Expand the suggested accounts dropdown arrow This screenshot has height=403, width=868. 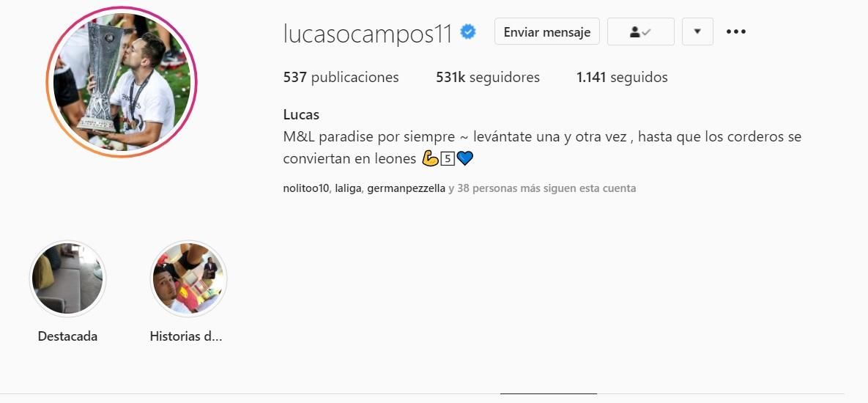coord(697,32)
